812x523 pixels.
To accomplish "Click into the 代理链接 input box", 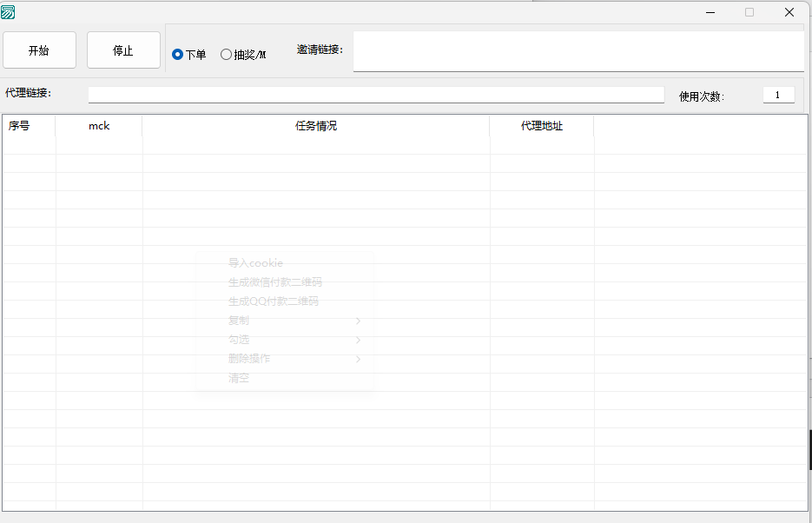I will click(376, 95).
